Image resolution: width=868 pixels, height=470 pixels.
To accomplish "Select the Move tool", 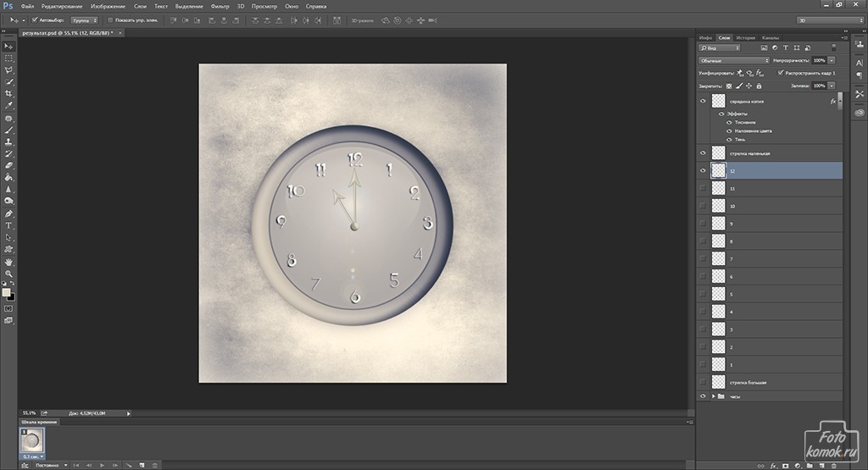I will coord(9,46).
